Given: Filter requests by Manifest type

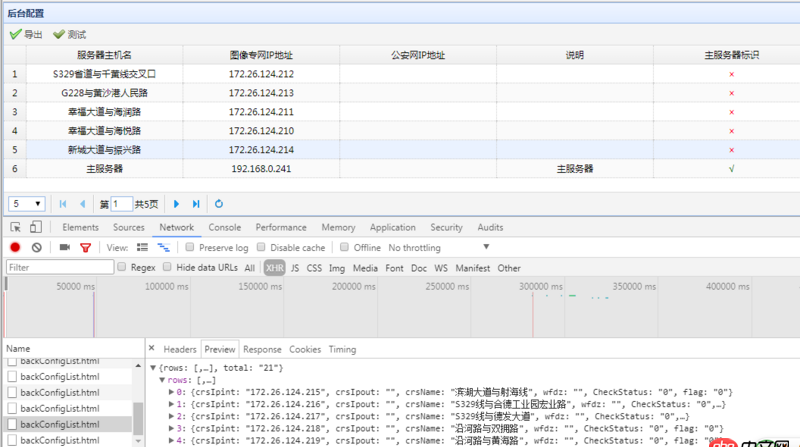Looking at the screenshot, I should point(472,268).
